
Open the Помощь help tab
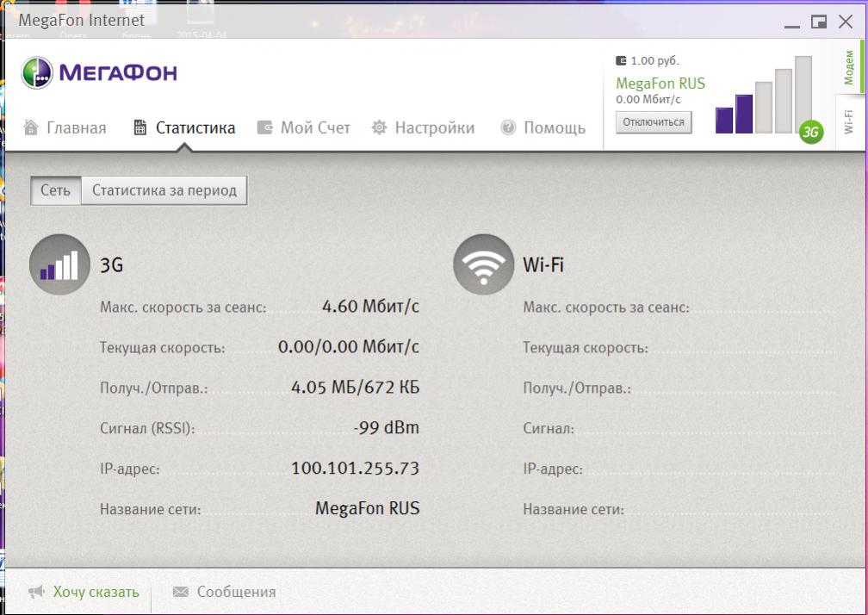(542, 127)
